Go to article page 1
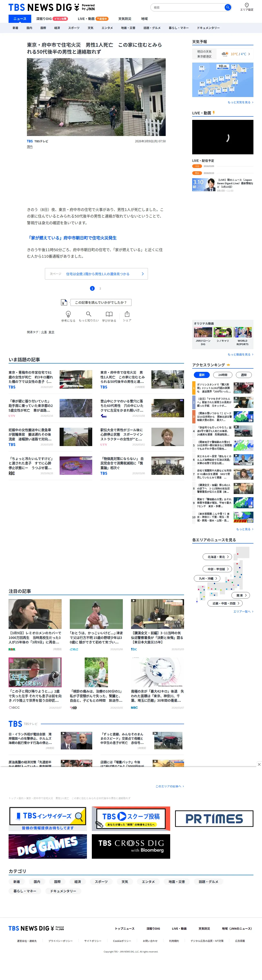Viewport: 262px width, 980px height. 92,288
